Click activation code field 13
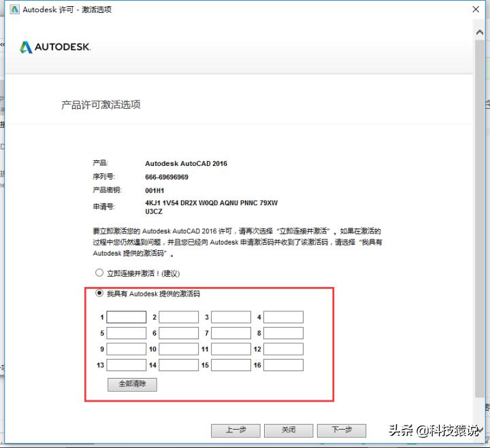The image size is (490, 448). coord(127,365)
